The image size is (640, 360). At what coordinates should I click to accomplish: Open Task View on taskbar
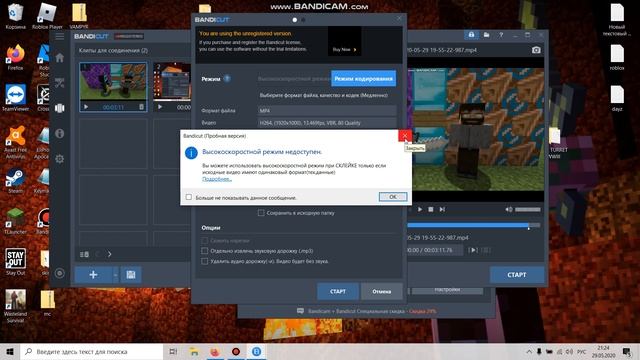point(173,351)
